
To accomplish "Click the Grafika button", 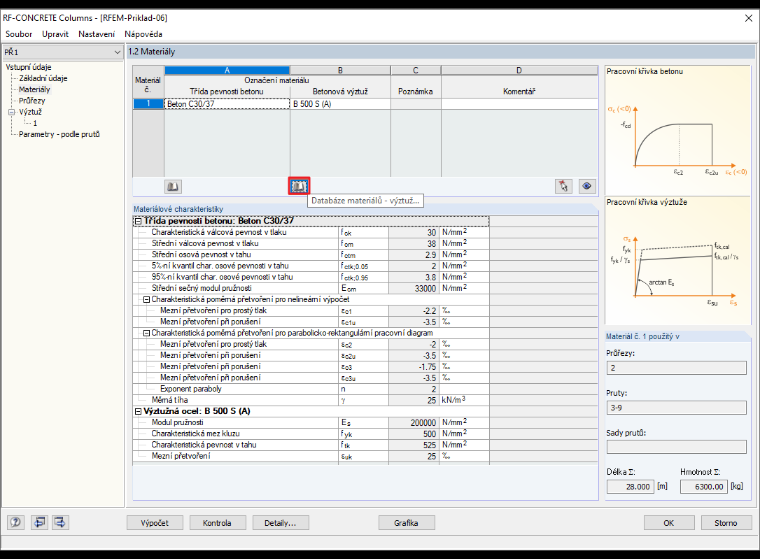I will (406, 523).
